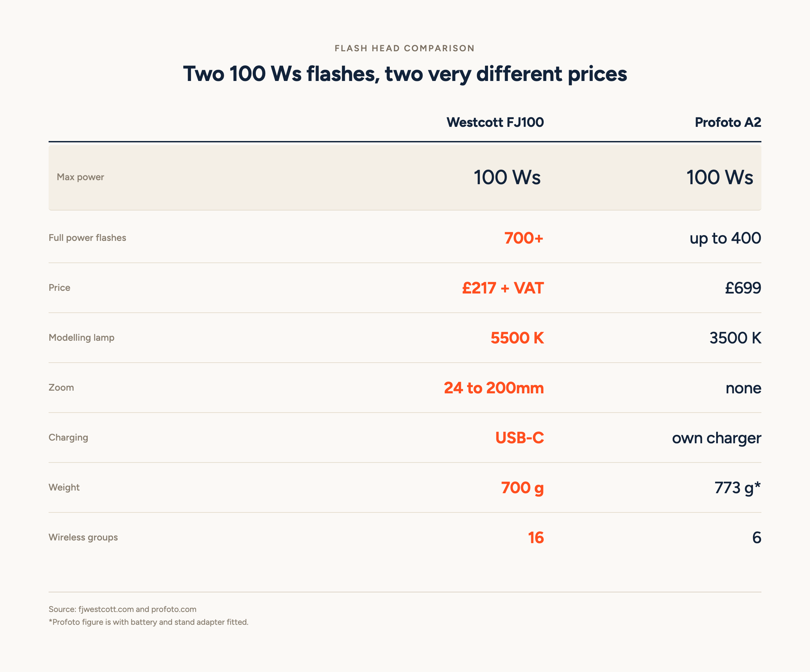Screen dimensions: 810x672
Task: Click the 5500 K modelling lamp value
Action: 517,338
